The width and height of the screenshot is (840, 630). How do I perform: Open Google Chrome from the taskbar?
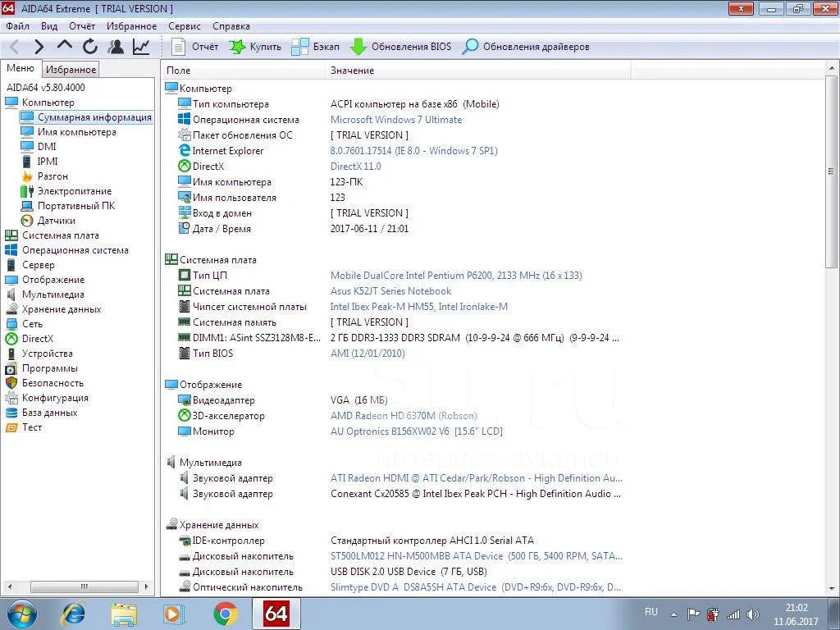[225, 614]
